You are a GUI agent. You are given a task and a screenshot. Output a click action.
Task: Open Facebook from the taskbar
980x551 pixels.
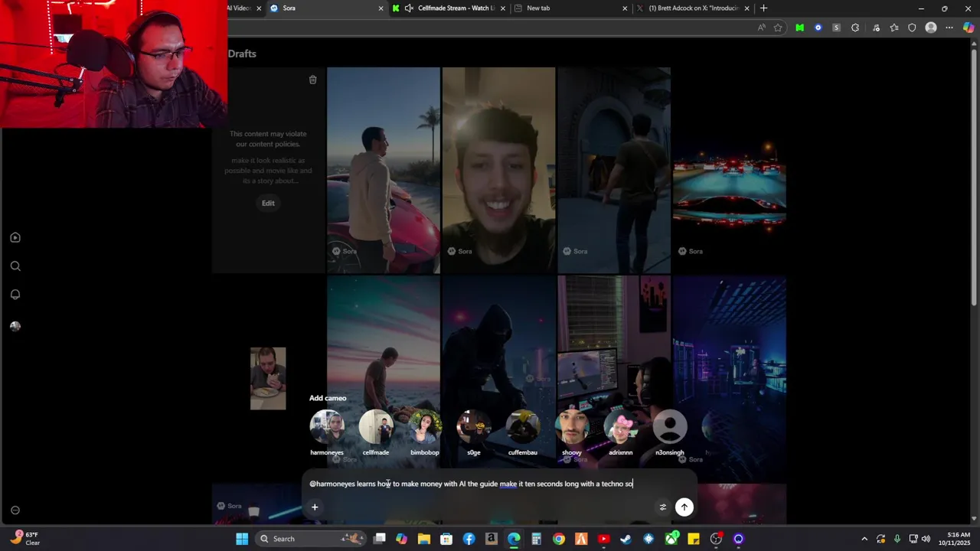tap(469, 539)
